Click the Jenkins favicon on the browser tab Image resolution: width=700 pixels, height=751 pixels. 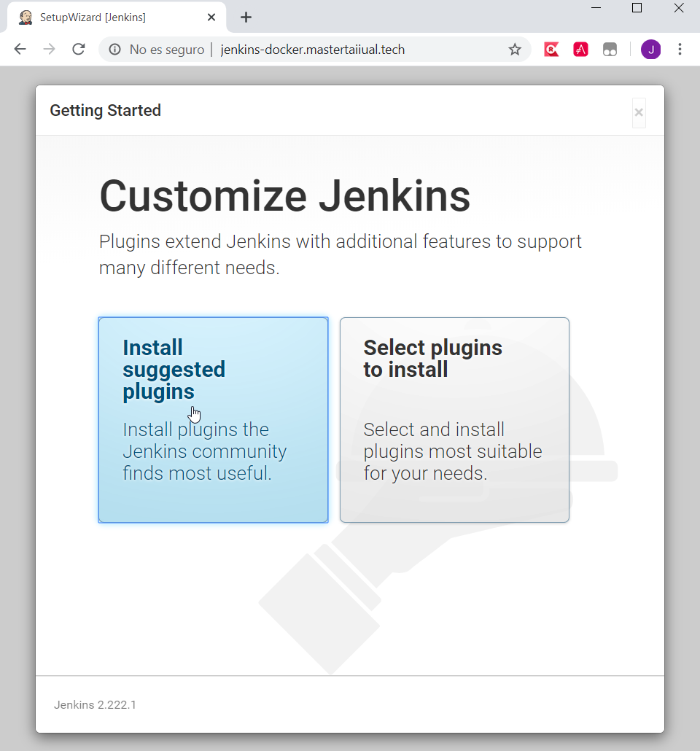[x=26, y=17]
